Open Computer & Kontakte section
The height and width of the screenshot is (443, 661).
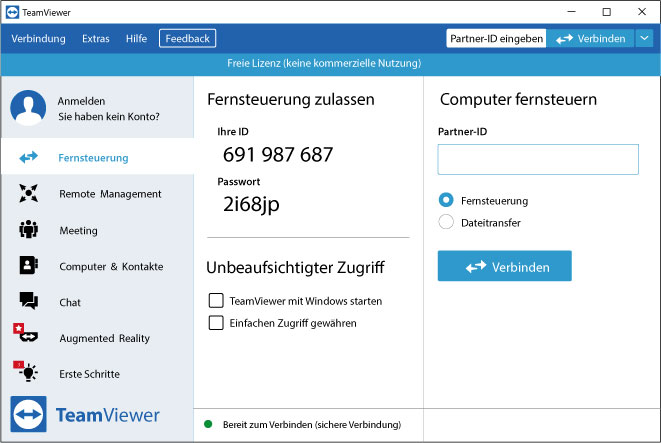(x=97, y=266)
